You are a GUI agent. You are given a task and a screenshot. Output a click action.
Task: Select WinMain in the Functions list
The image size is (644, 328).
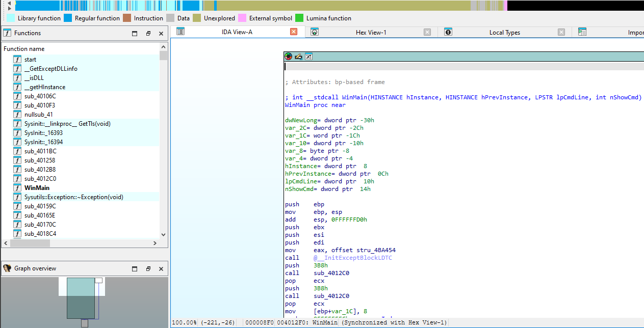pos(37,188)
